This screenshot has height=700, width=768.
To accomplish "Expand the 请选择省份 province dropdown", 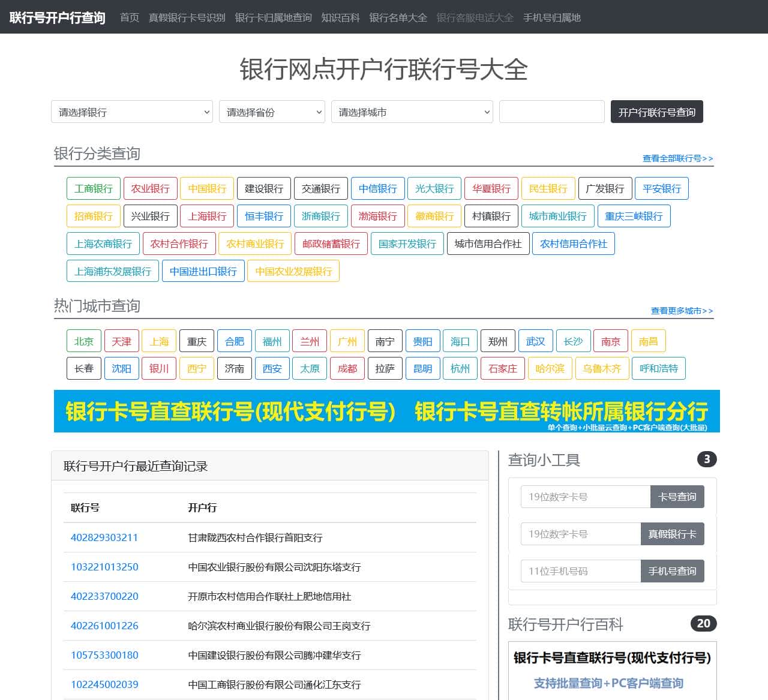I will (272, 112).
